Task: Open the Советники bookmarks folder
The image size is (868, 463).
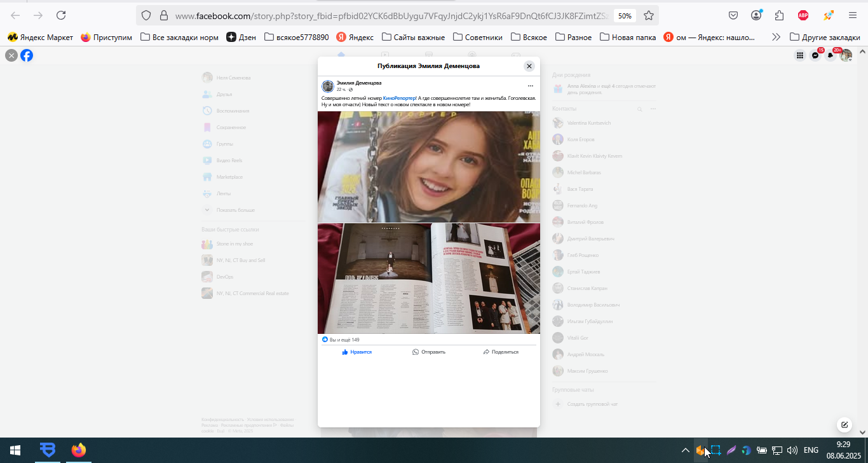Action: [478, 38]
